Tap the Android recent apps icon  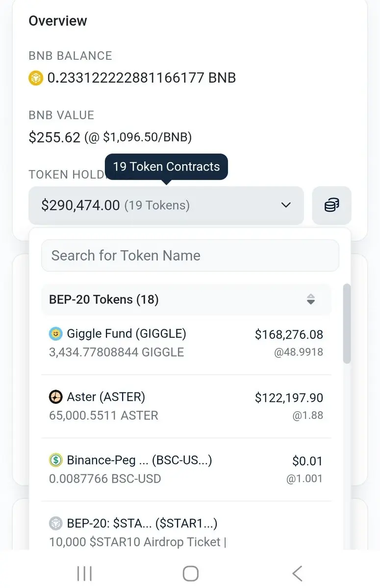pyautogui.click(x=84, y=573)
